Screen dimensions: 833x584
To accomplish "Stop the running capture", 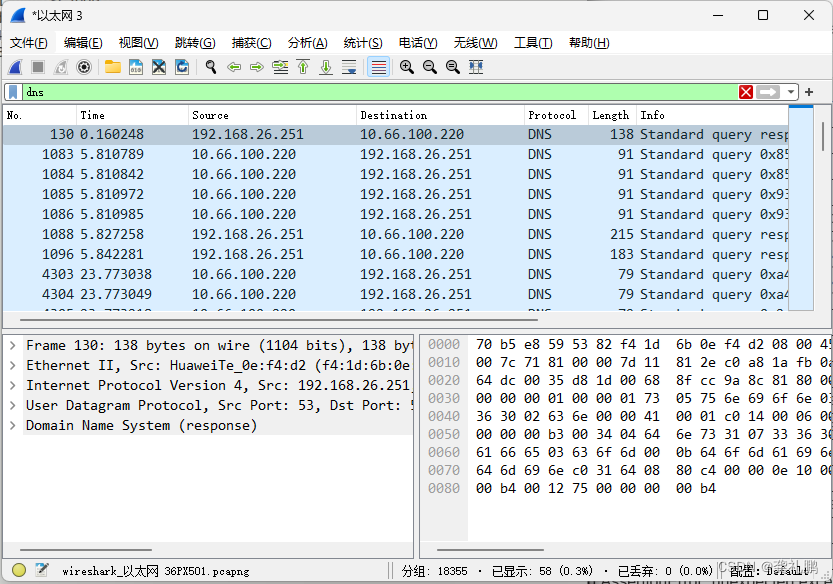I will click(x=38, y=67).
